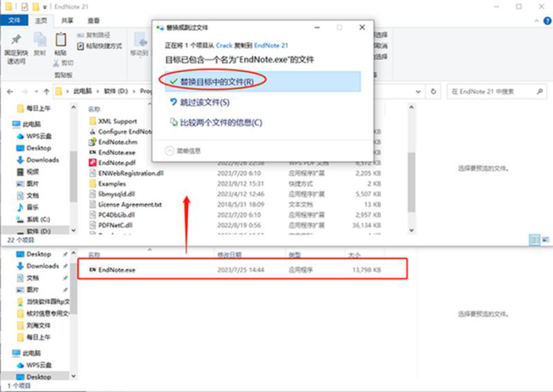This screenshot has width=553, height=392.
Task: Click the Paste clipboard icon
Action: tap(61, 39)
